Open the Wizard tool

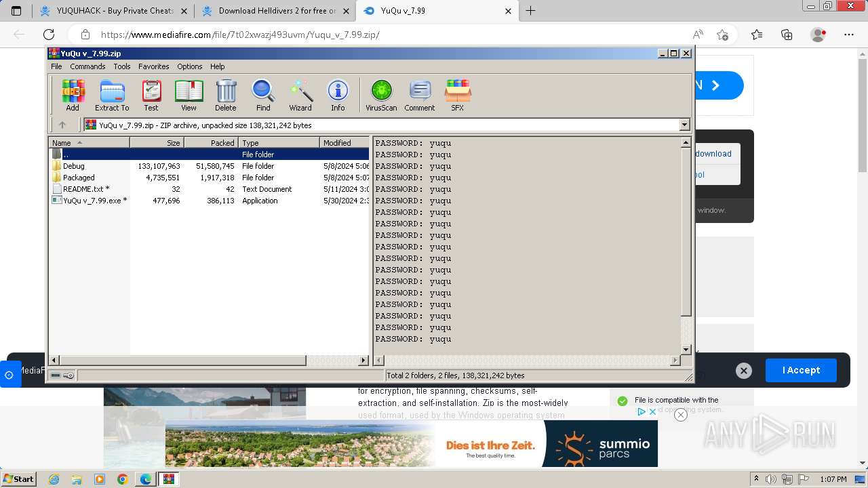(x=300, y=96)
